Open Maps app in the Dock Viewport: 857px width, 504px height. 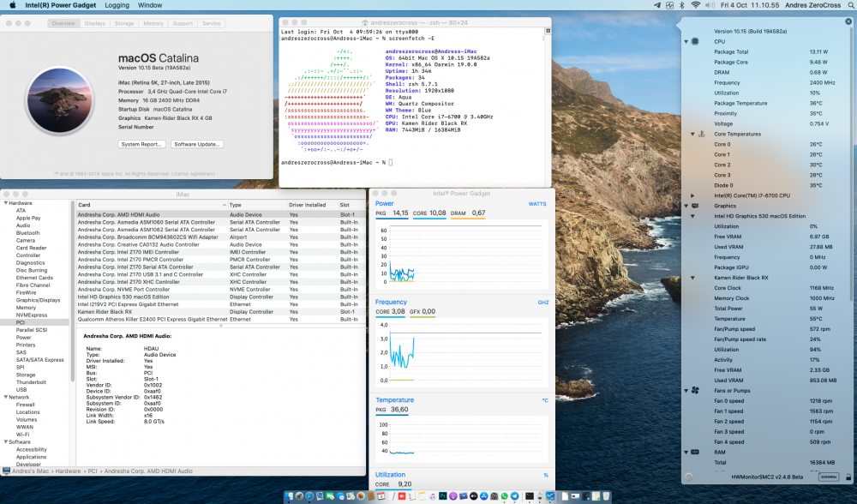tap(351, 495)
